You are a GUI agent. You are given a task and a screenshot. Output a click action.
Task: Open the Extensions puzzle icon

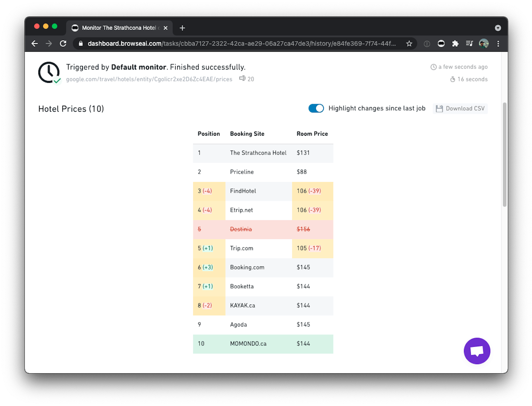coord(455,44)
